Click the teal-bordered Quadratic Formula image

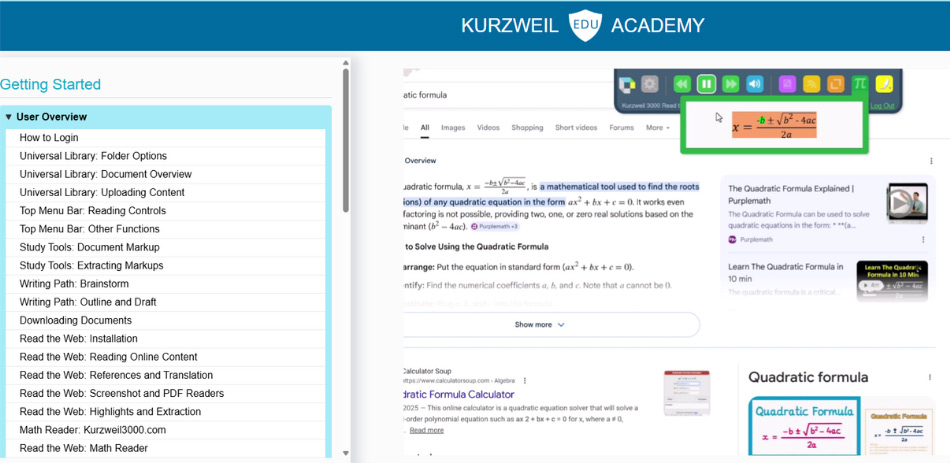click(x=804, y=426)
